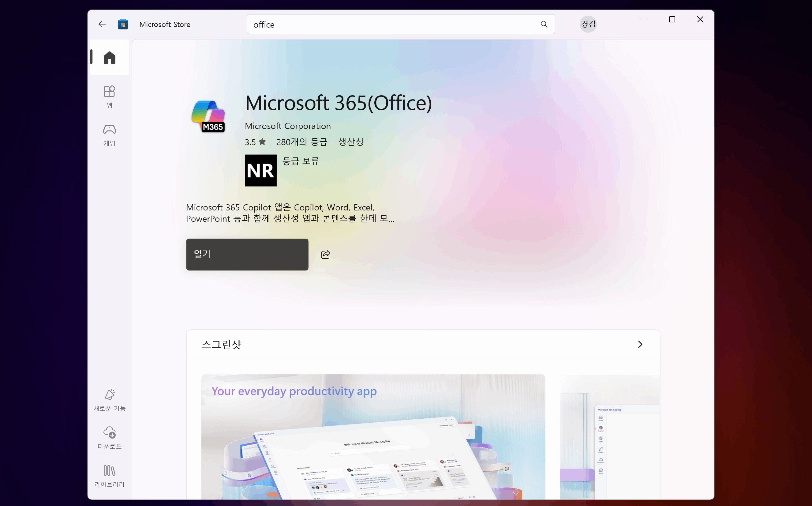Screen dimensions: 812x506
Task: View the 280개의 등급 ratings
Action: 302,142
